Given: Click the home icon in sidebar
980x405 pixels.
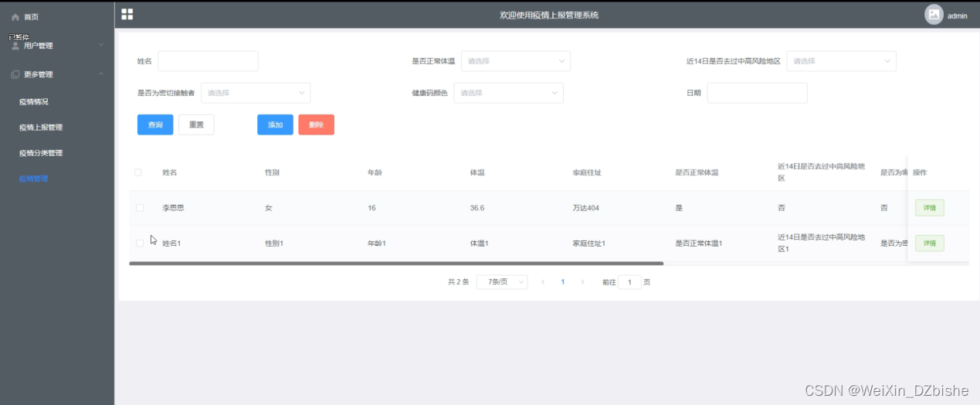Looking at the screenshot, I should pos(15,17).
